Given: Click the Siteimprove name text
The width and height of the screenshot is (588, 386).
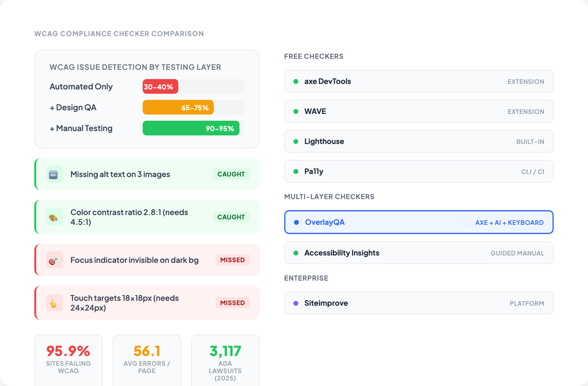Looking at the screenshot, I should click(x=326, y=303).
